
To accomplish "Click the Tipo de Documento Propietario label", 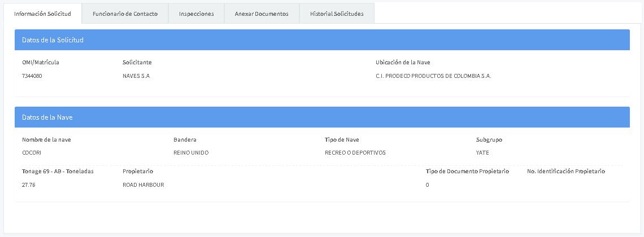I will [x=467, y=171].
